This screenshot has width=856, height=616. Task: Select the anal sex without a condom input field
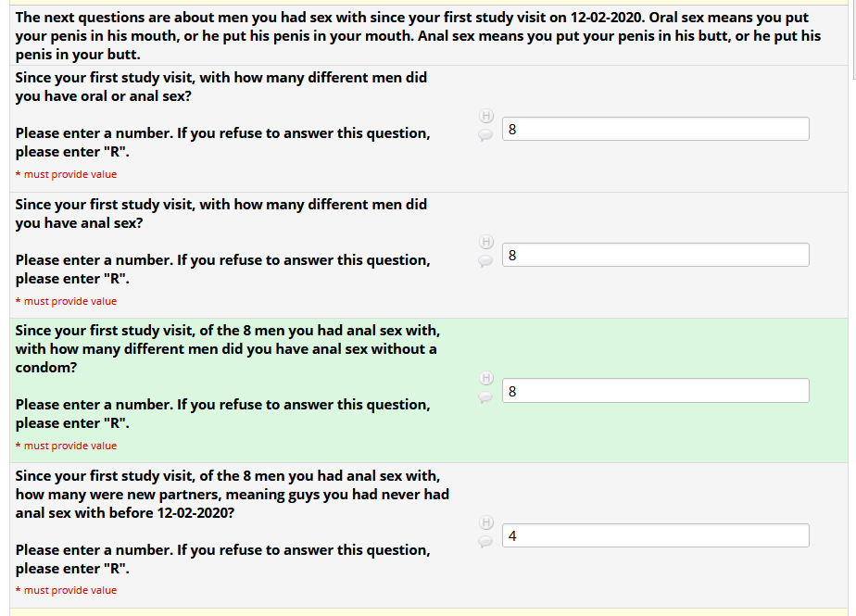coord(655,391)
